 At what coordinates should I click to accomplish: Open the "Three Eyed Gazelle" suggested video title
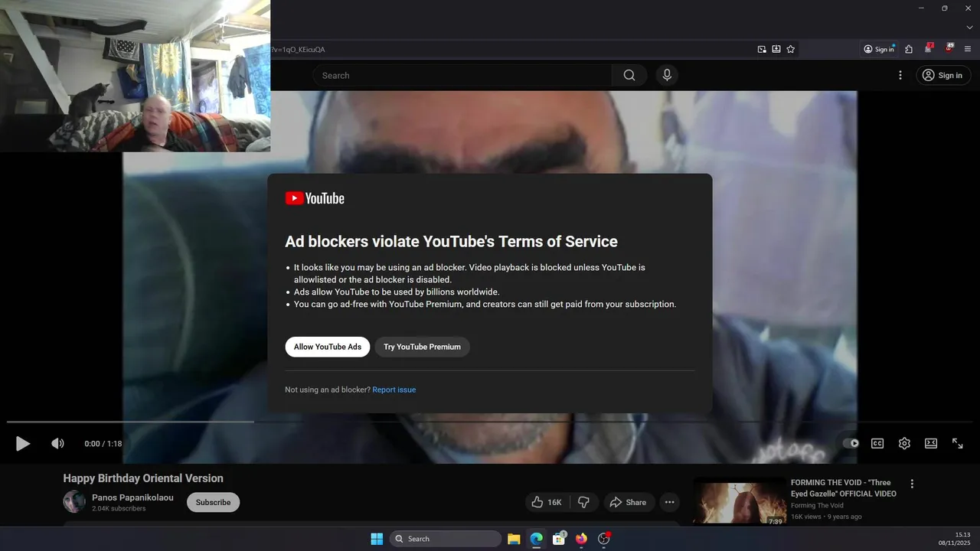tap(844, 488)
